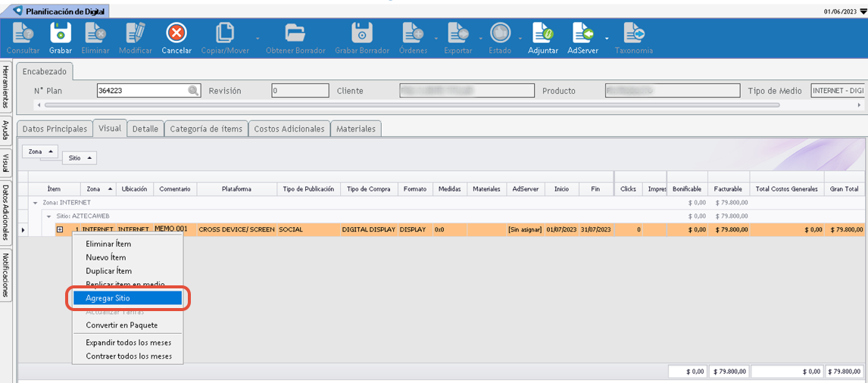
Task: Click the Estado toolbar icon
Action: point(500,34)
